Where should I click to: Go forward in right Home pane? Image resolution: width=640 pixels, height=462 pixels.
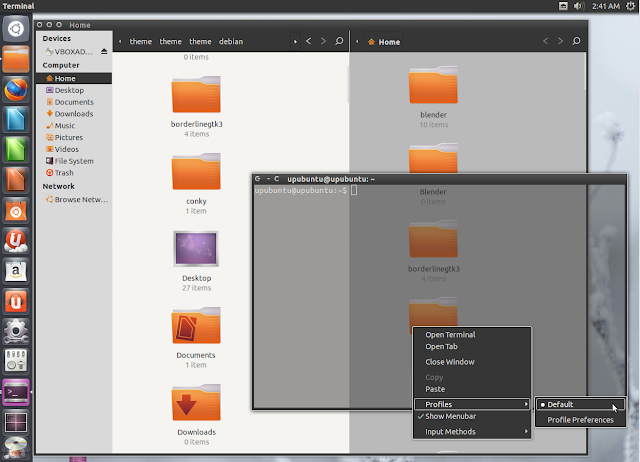click(x=560, y=41)
